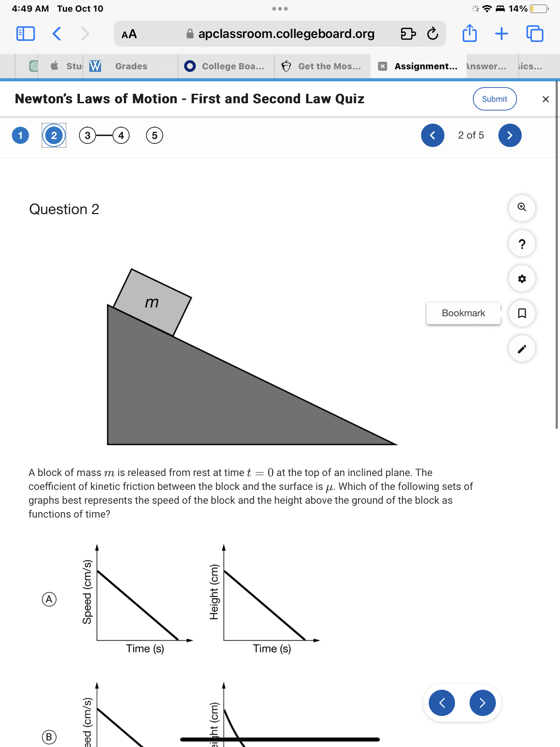Open the Safari sidebar icon
The width and height of the screenshot is (560, 747).
point(25,34)
